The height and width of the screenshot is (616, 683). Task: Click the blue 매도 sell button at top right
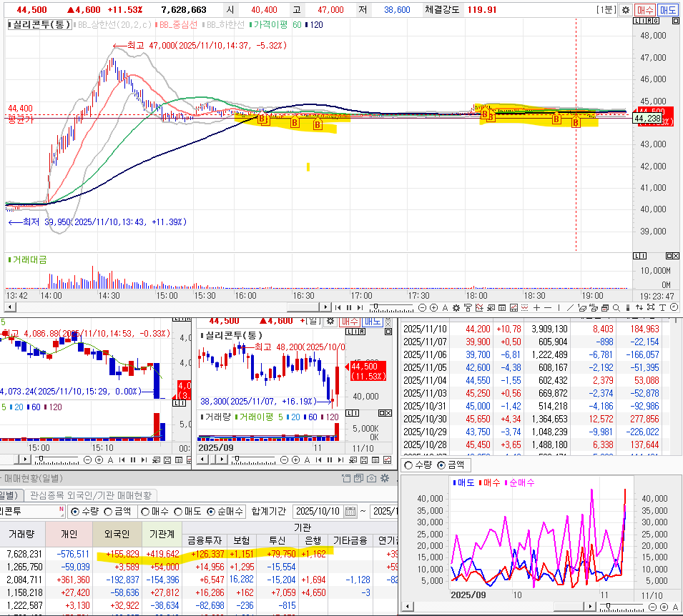[667, 9]
